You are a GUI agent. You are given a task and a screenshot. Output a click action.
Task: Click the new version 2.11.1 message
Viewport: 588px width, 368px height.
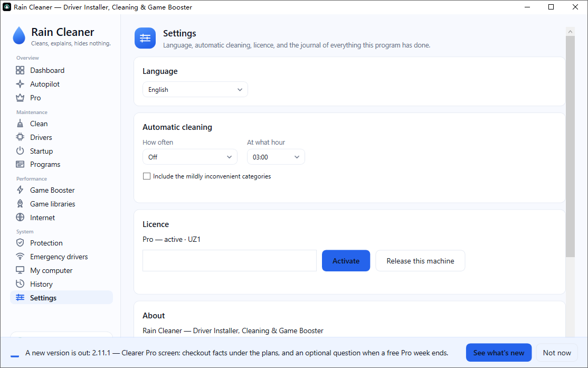pos(236,353)
